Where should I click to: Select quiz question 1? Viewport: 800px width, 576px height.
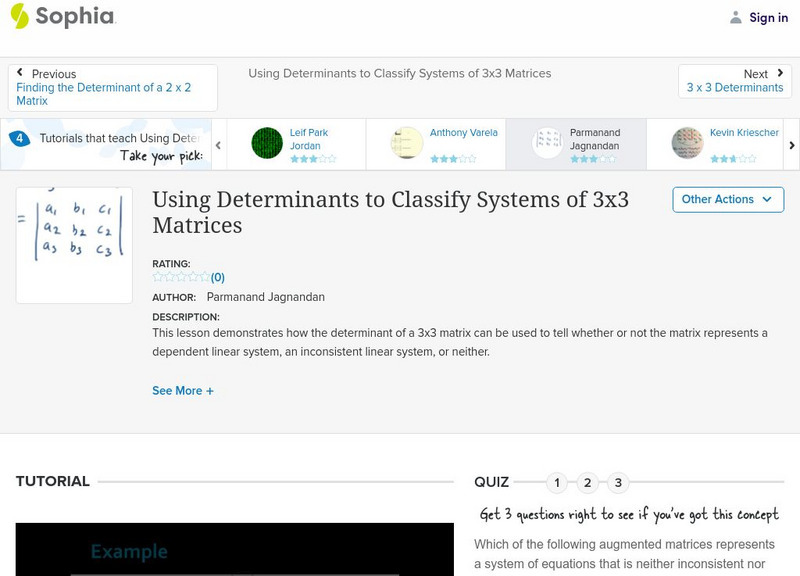pyautogui.click(x=557, y=483)
